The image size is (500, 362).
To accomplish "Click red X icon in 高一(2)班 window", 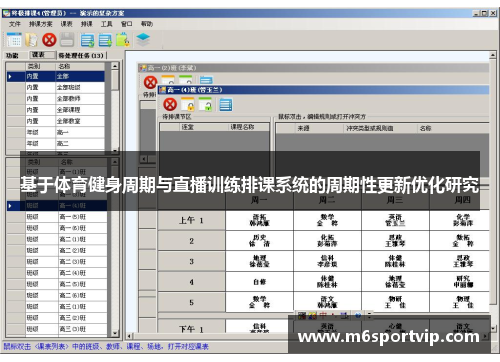I will point(150,82).
